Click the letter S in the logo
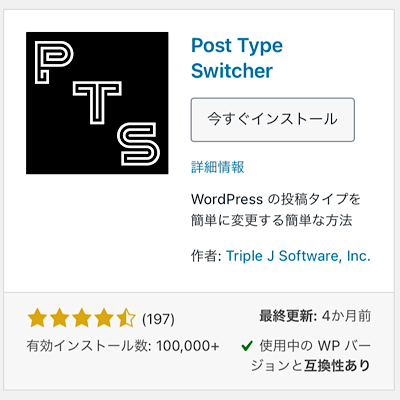Screen dimensions: 400x400 (x=139, y=144)
